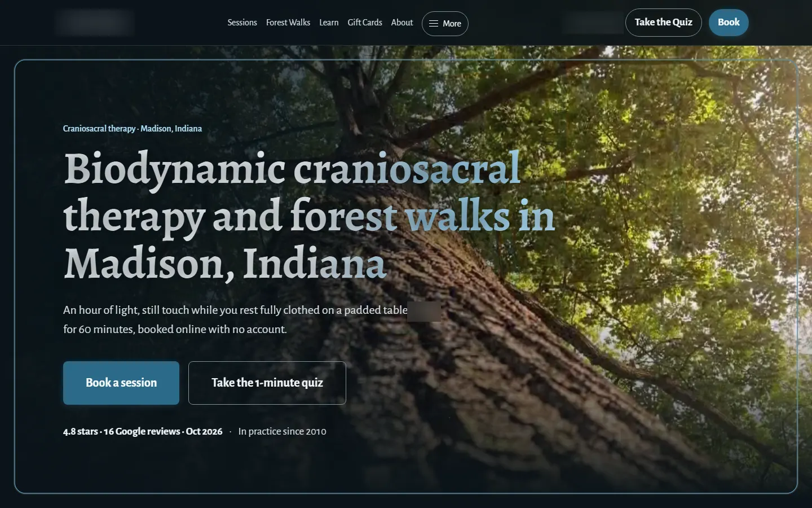This screenshot has height=508, width=812.
Task: Click 'An hour of light, still touch' paragraph
Action: coord(252,319)
